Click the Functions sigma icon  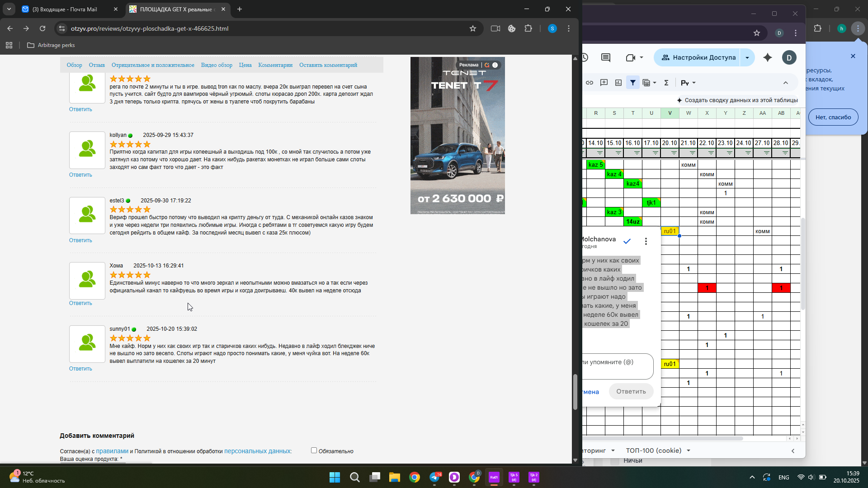666,83
